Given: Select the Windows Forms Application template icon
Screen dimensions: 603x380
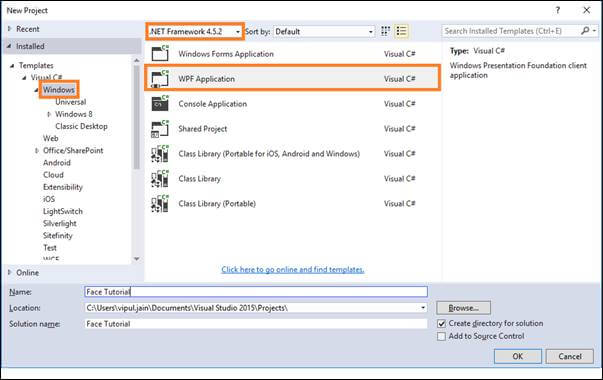Looking at the screenshot, I should 160,53.
